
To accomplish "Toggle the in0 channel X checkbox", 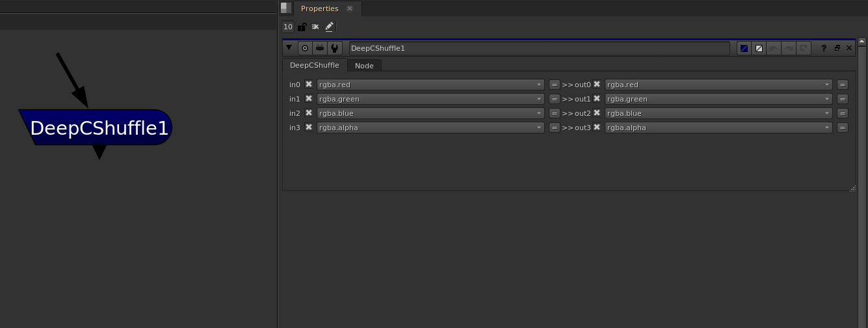I will [x=309, y=85].
